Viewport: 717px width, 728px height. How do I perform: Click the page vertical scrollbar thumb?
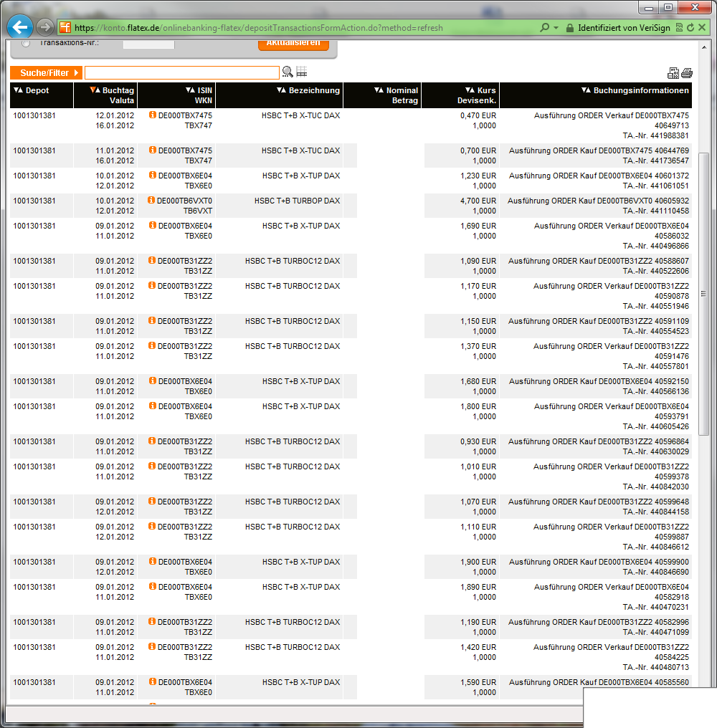704,294
